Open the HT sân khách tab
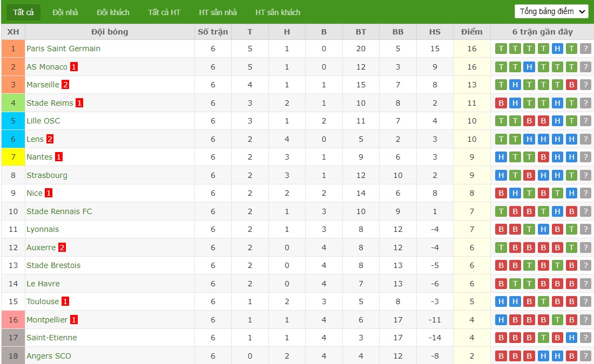The image size is (594, 364). (x=278, y=12)
